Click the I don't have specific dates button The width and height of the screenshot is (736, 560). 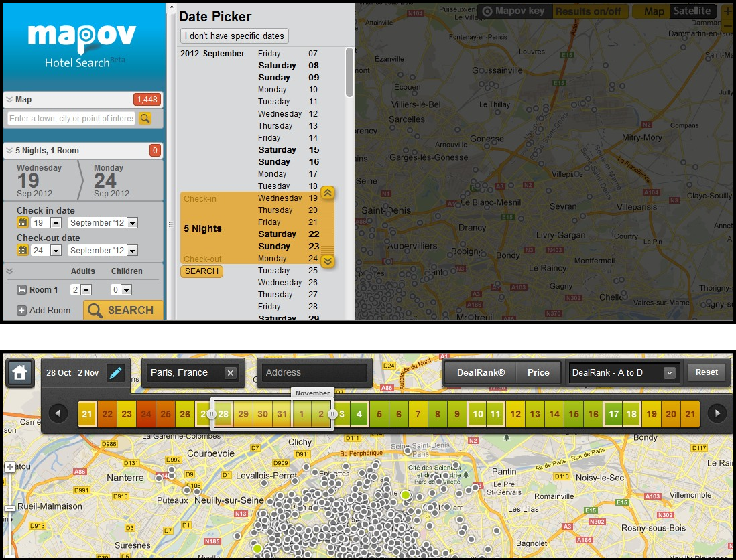235,36
